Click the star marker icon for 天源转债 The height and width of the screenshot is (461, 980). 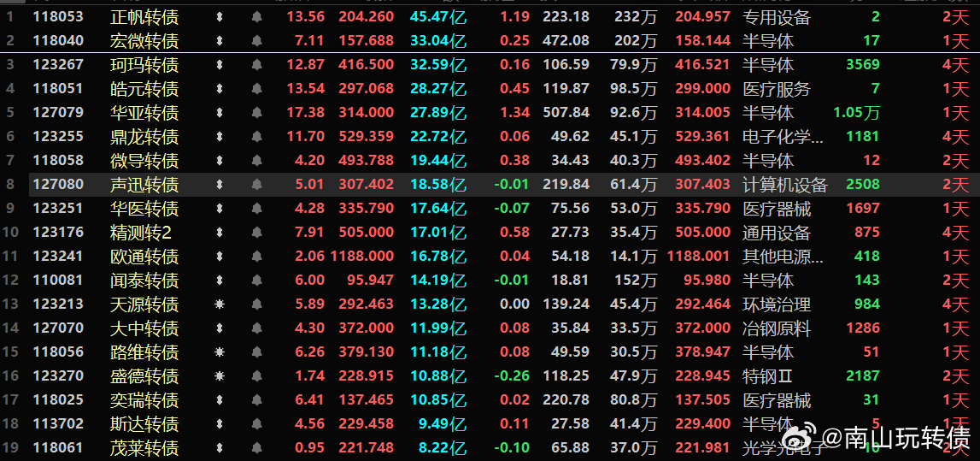point(219,304)
